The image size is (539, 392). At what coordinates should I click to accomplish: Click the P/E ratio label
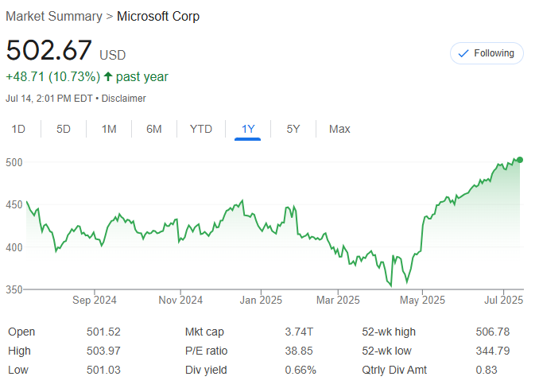tap(206, 351)
